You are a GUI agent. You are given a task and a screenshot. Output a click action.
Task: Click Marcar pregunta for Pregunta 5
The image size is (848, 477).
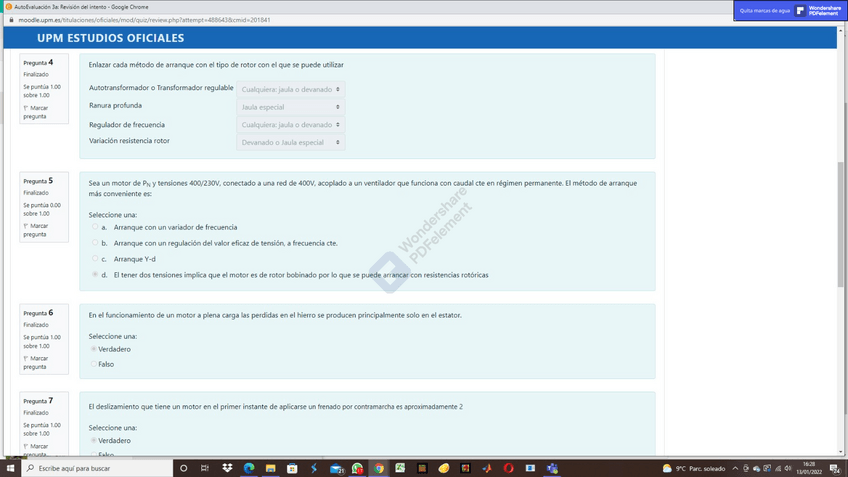click(x=35, y=230)
